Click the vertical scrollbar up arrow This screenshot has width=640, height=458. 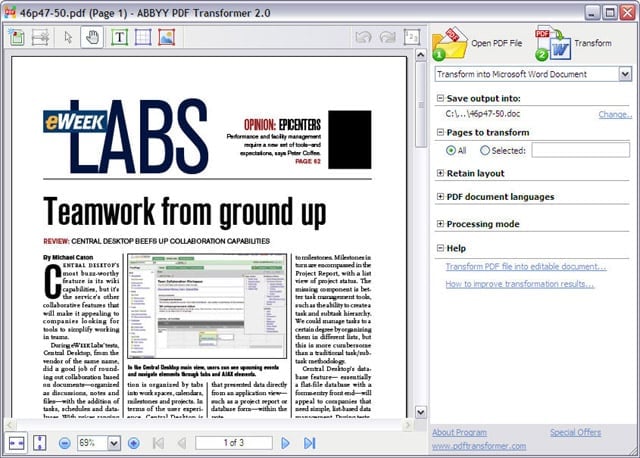coord(420,55)
